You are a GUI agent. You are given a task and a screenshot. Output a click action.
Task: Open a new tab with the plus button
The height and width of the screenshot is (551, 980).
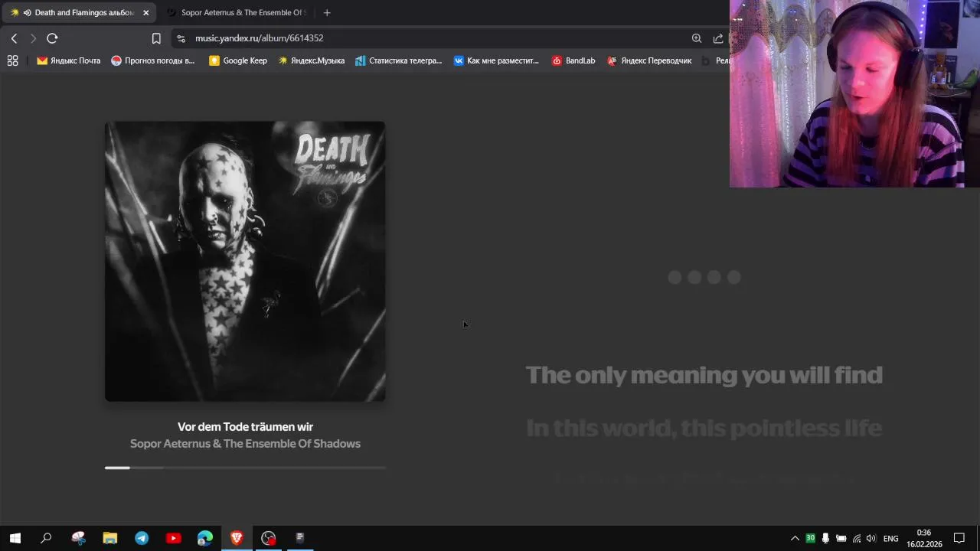point(327,12)
